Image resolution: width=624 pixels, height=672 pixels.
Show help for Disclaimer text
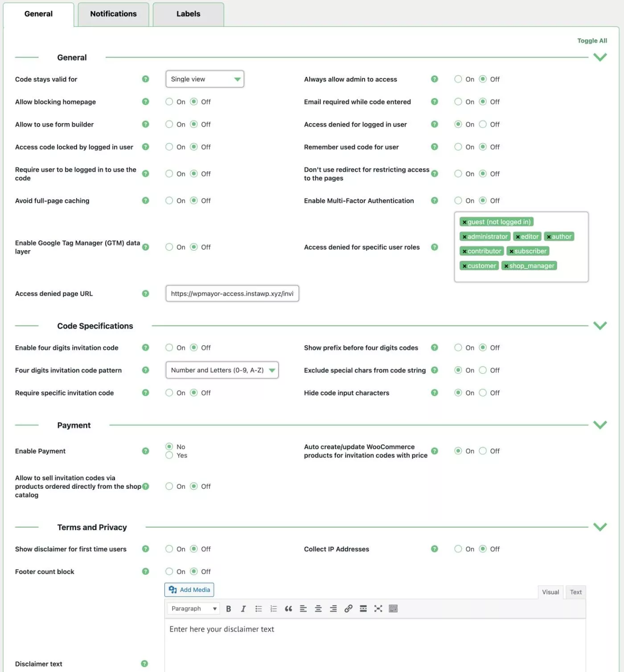pyautogui.click(x=144, y=664)
